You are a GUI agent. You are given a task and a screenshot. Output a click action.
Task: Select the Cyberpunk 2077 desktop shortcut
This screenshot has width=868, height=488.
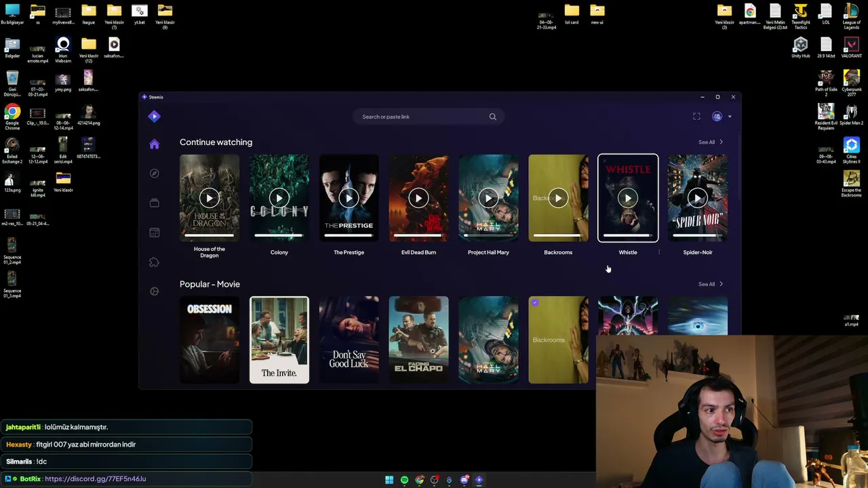tap(852, 83)
